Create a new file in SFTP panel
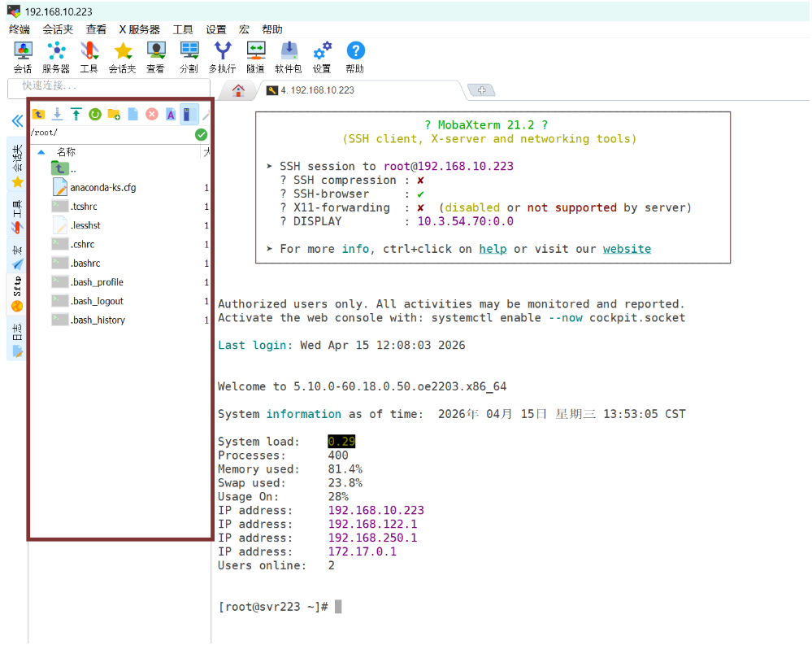The height and width of the screenshot is (658, 812). point(133,114)
